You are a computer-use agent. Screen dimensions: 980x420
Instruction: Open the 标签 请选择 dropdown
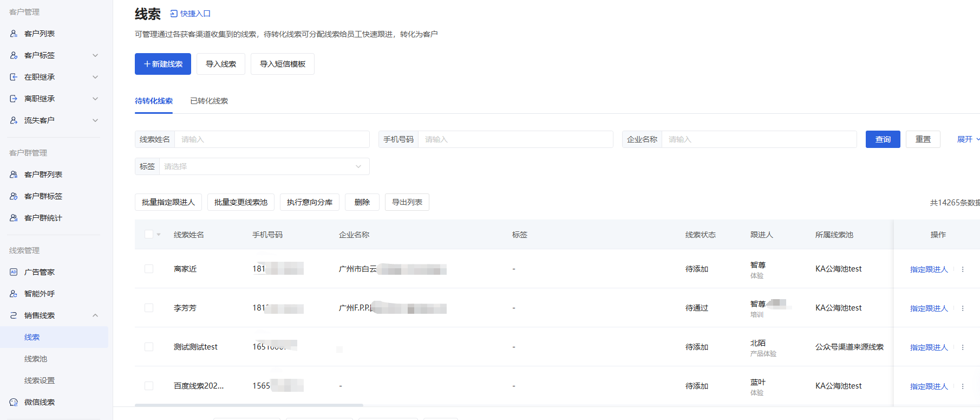click(264, 166)
